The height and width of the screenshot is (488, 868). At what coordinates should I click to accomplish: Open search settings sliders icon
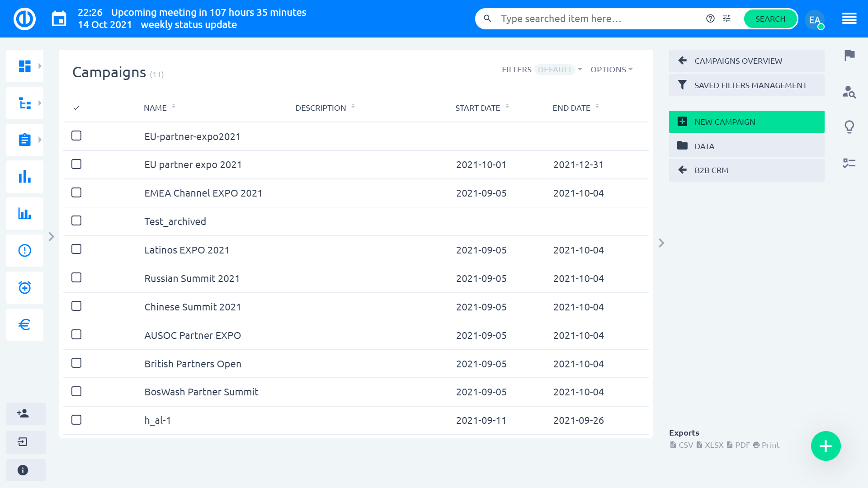726,19
